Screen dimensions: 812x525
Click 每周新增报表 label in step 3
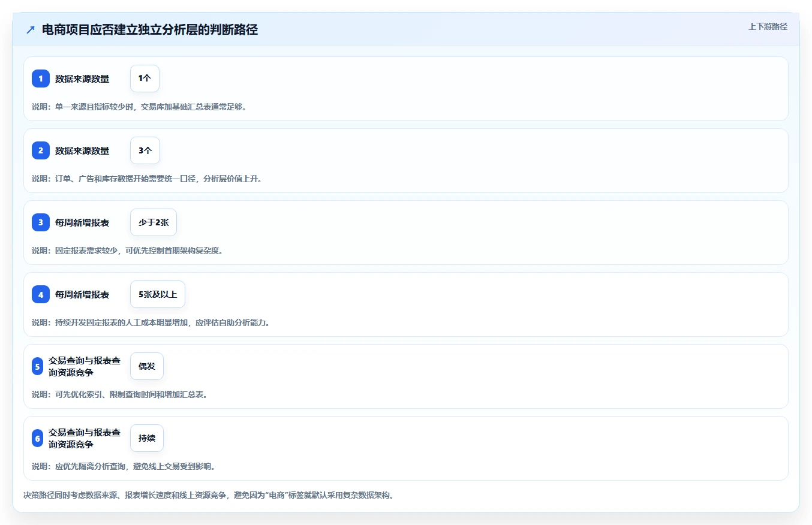pos(82,222)
